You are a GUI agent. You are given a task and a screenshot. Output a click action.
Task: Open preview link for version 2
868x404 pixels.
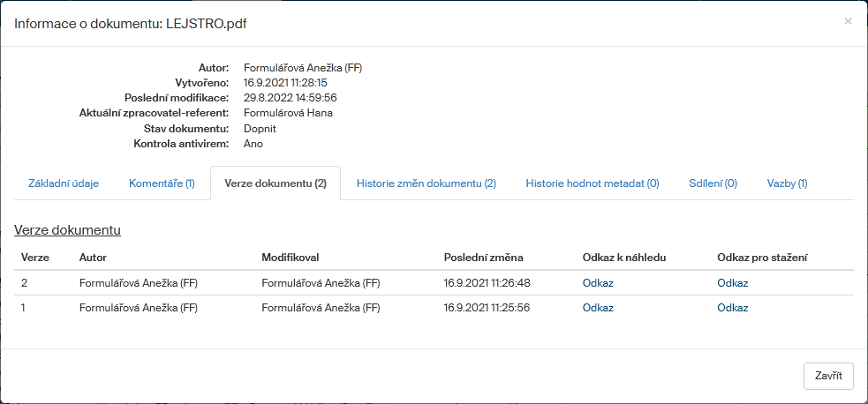[x=598, y=283]
